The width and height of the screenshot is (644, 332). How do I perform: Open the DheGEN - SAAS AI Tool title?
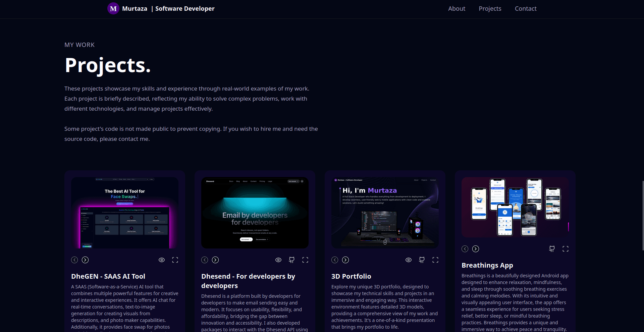coord(108,276)
